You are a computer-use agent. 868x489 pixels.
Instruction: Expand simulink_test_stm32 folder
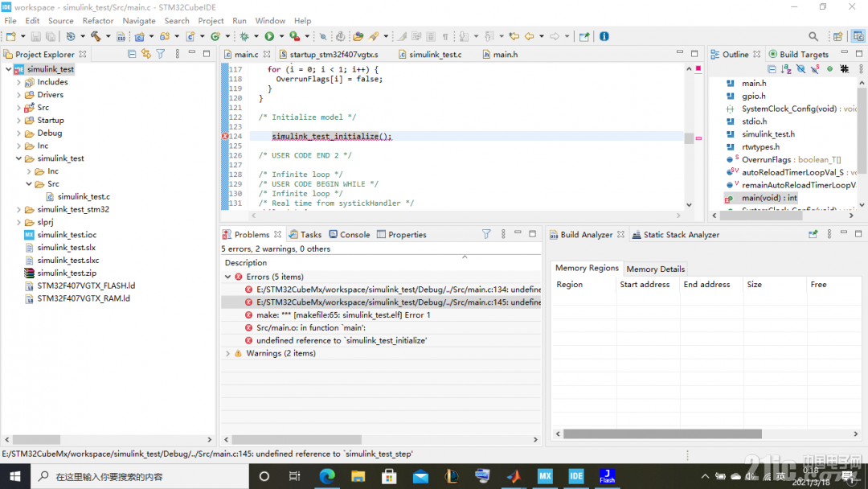click(18, 209)
